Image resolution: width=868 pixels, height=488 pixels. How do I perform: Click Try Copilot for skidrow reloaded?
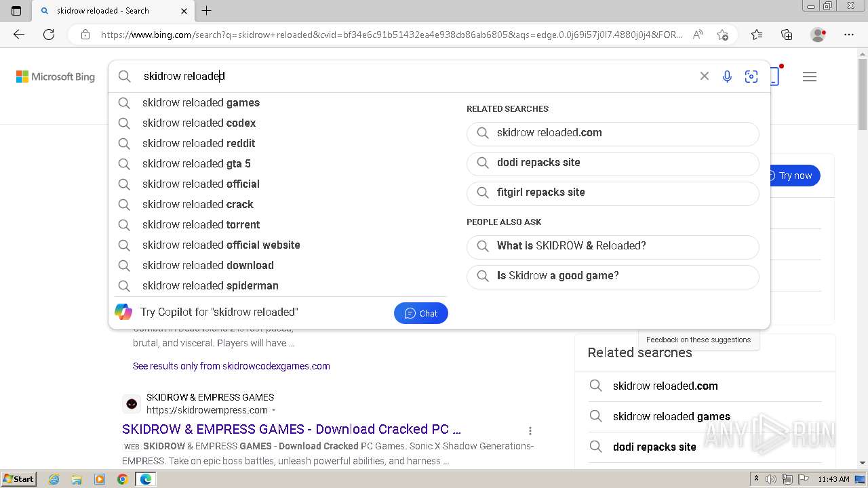tap(219, 312)
